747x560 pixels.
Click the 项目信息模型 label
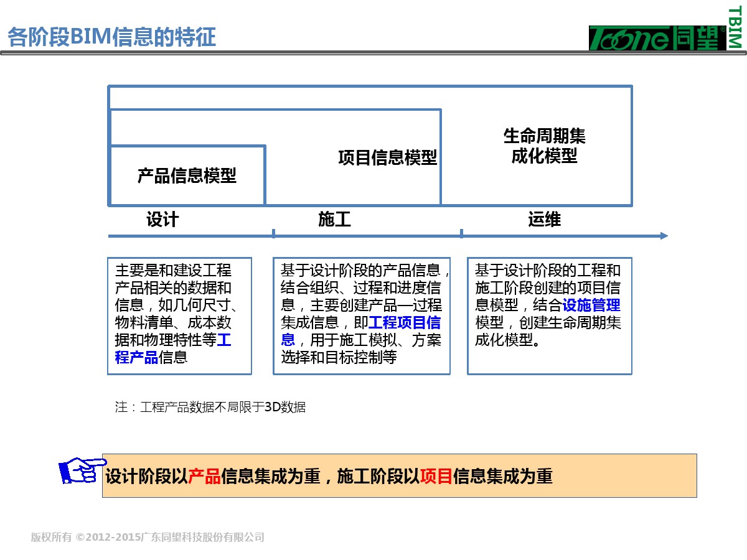(387, 157)
